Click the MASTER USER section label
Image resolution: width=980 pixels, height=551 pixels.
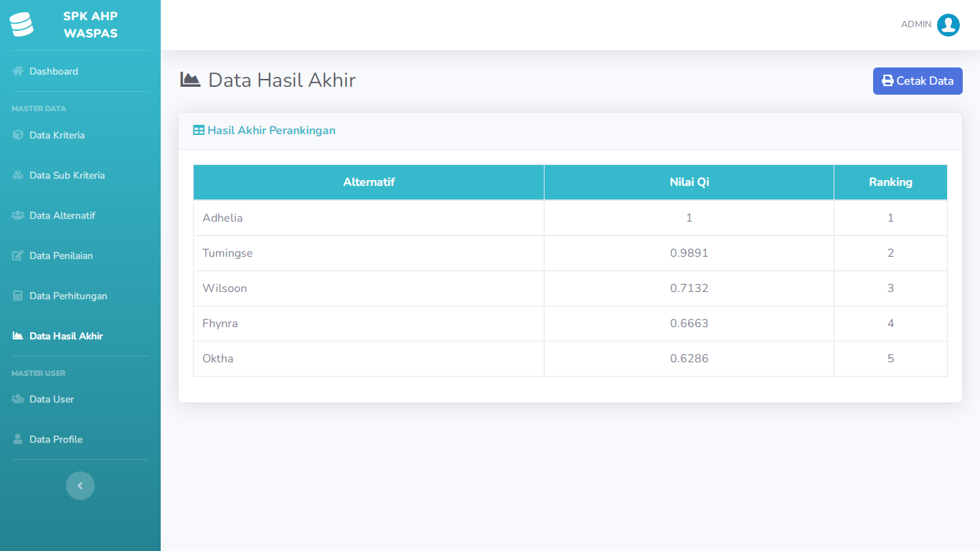[39, 374]
